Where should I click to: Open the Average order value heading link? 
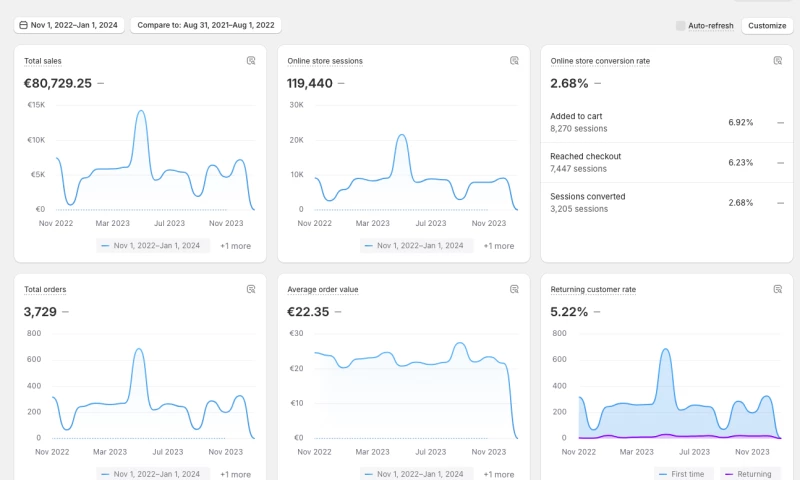click(322, 289)
